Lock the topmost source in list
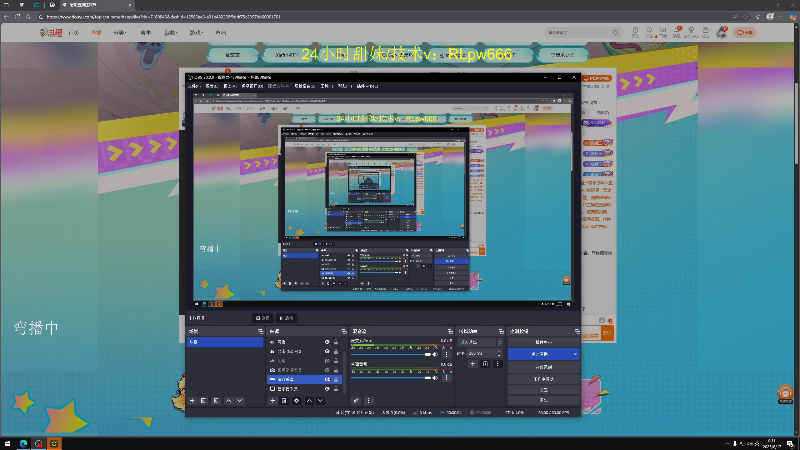 click(336, 342)
